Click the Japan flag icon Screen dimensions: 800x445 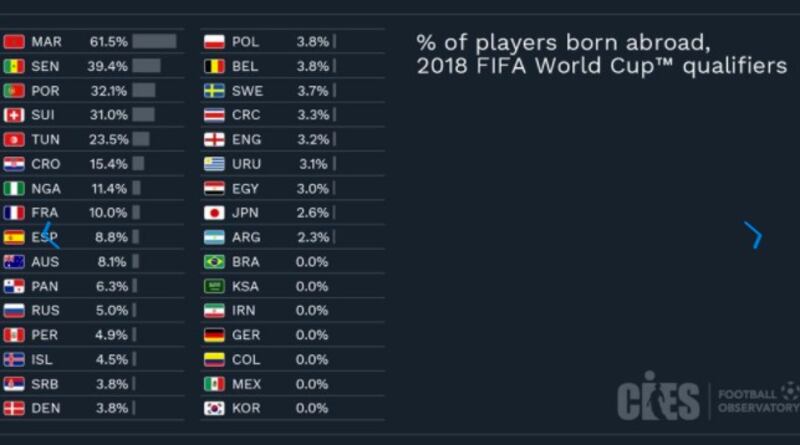coord(214,213)
